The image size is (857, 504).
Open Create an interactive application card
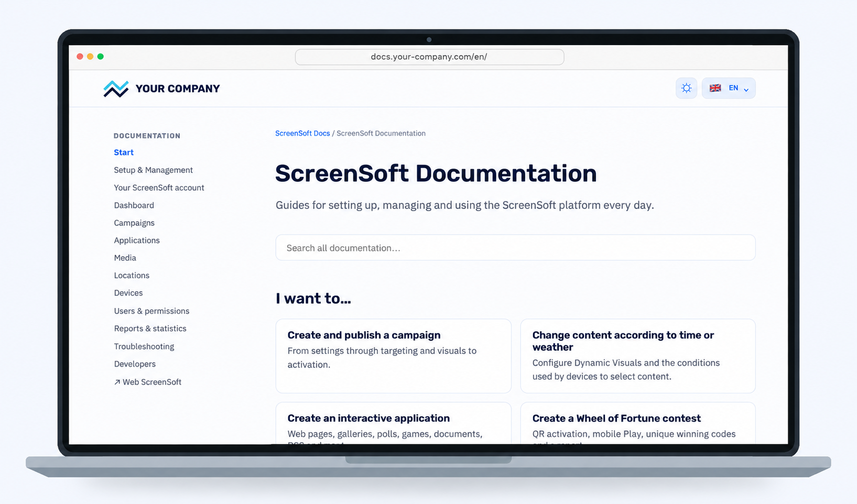(x=393, y=423)
